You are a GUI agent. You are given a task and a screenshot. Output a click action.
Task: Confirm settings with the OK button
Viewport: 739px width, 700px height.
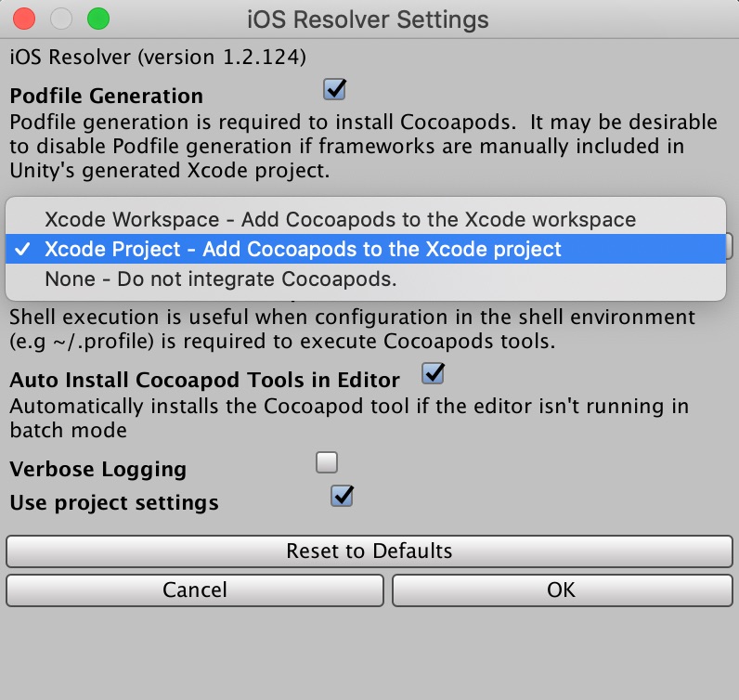click(562, 590)
